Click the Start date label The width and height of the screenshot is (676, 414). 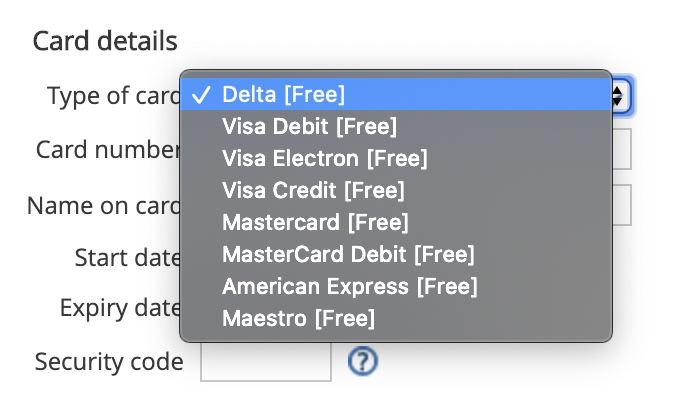128,257
